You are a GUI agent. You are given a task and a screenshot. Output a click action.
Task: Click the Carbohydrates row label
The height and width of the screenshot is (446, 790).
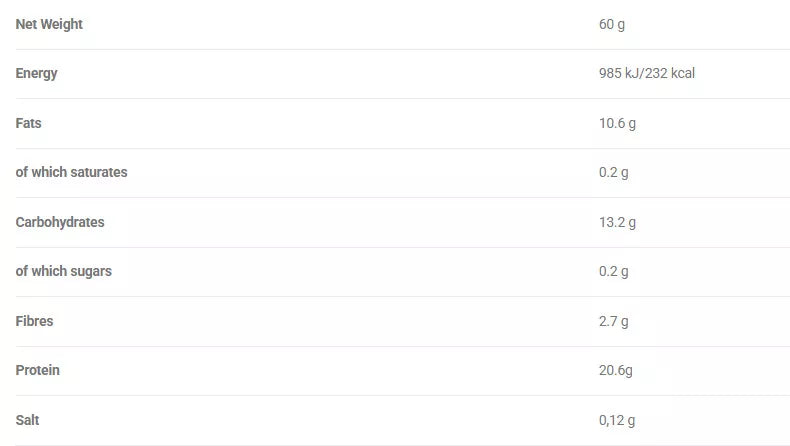coord(60,222)
